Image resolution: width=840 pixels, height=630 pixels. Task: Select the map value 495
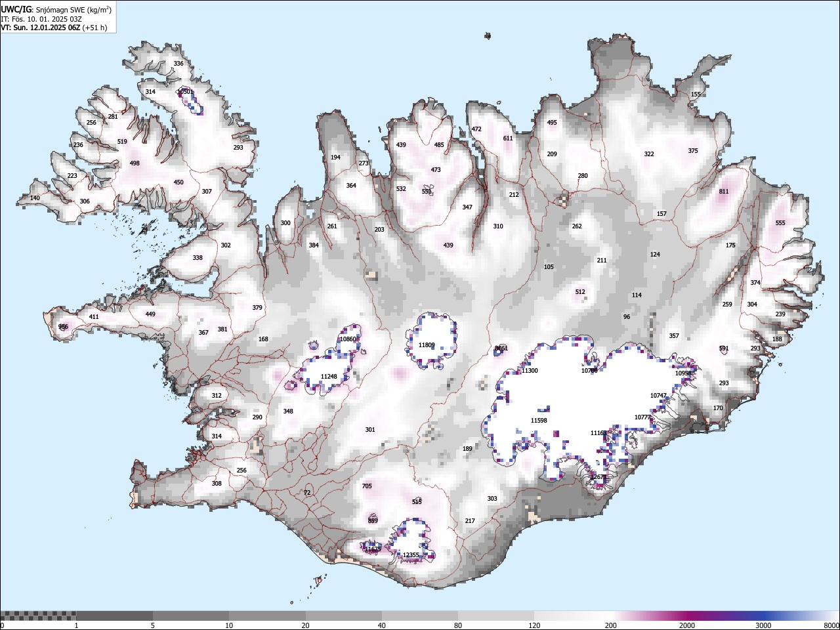tap(552, 123)
